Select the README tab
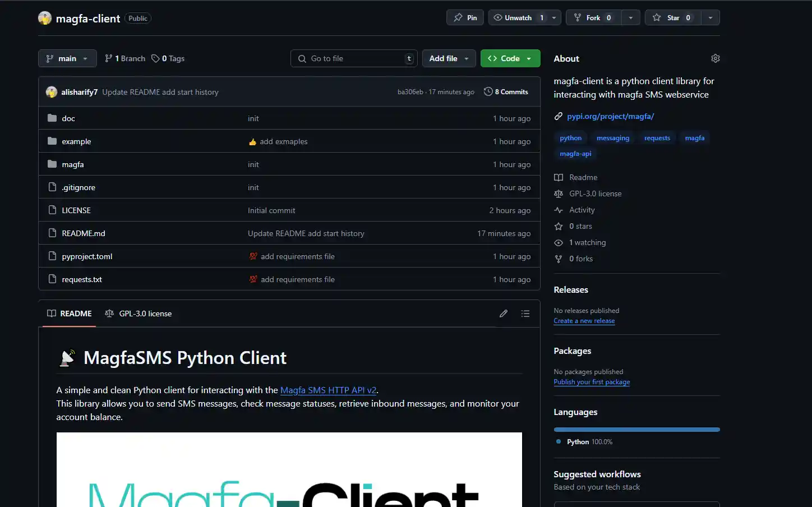 point(70,314)
